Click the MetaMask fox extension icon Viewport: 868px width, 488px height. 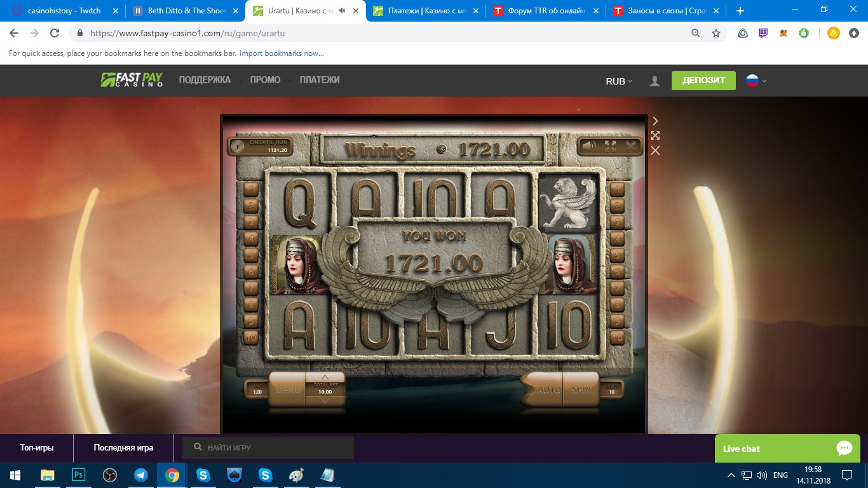click(783, 33)
